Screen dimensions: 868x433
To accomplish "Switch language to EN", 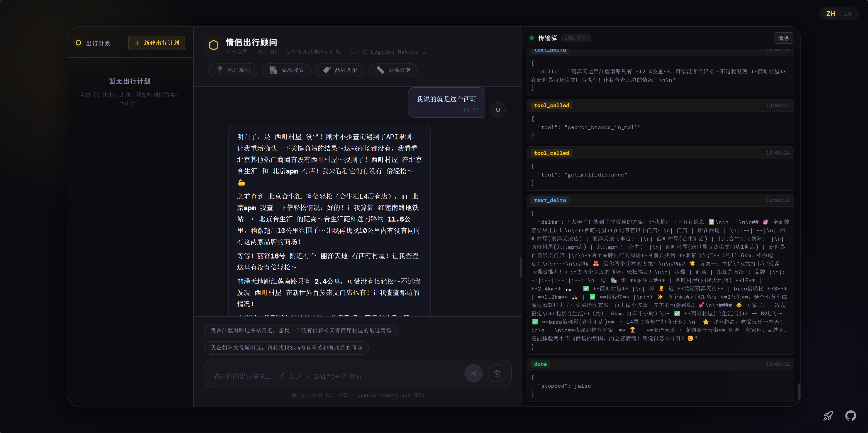I will tap(847, 14).
